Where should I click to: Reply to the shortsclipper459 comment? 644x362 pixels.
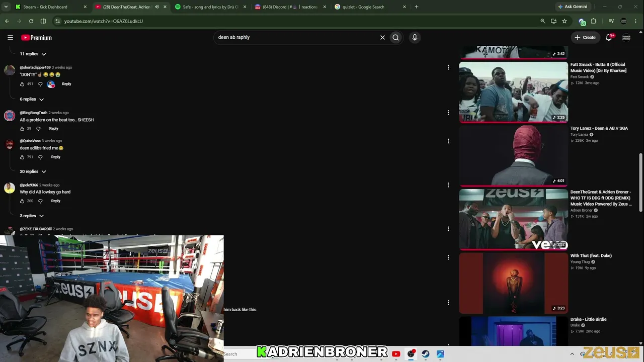[66, 84]
